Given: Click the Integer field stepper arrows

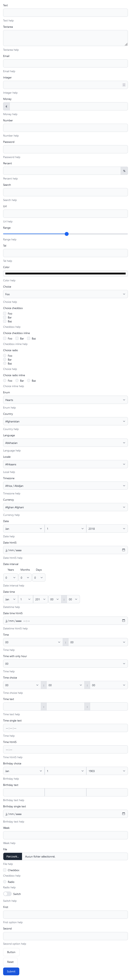Looking at the screenshot, I should click(x=124, y=85).
